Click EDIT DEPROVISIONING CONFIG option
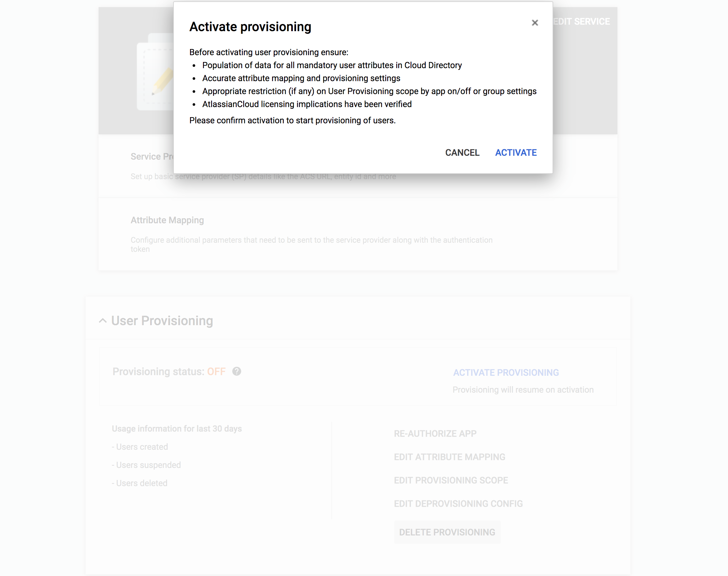Viewport: 728px width, 576px height. [459, 503]
